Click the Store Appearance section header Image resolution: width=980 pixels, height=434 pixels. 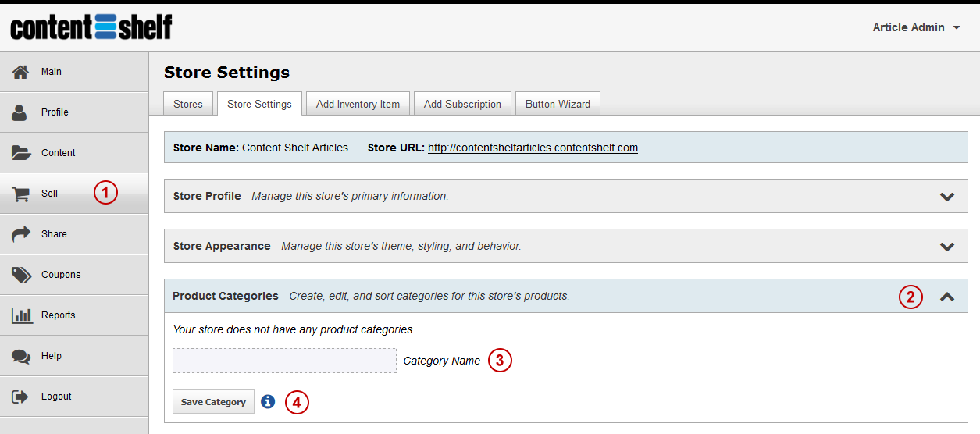tap(566, 246)
